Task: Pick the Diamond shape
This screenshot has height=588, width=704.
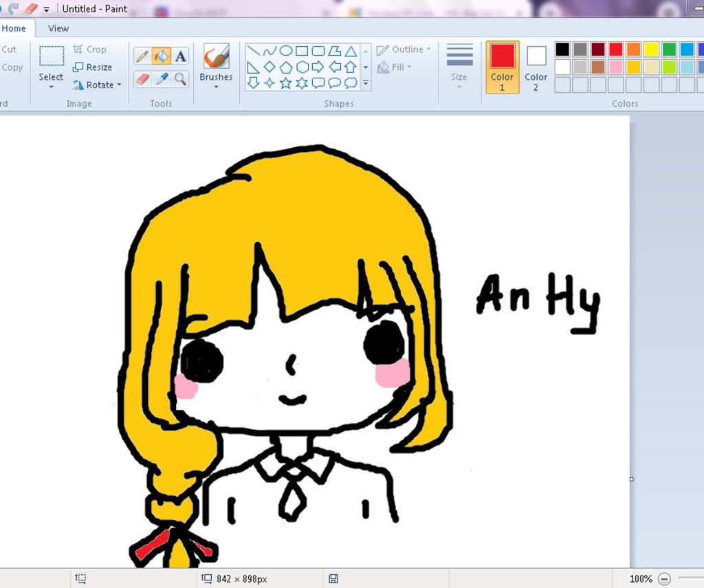Action: click(x=269, y=67)
